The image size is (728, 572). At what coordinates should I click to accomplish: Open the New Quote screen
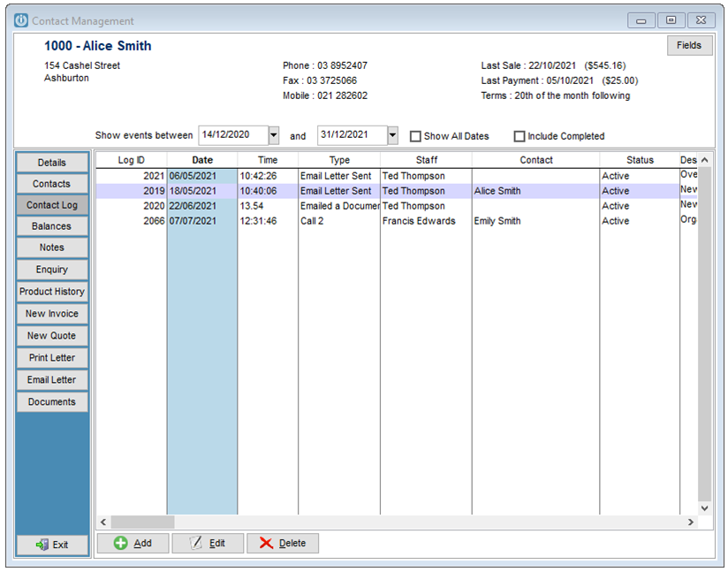pyautogui.click(x=51, y=335)
